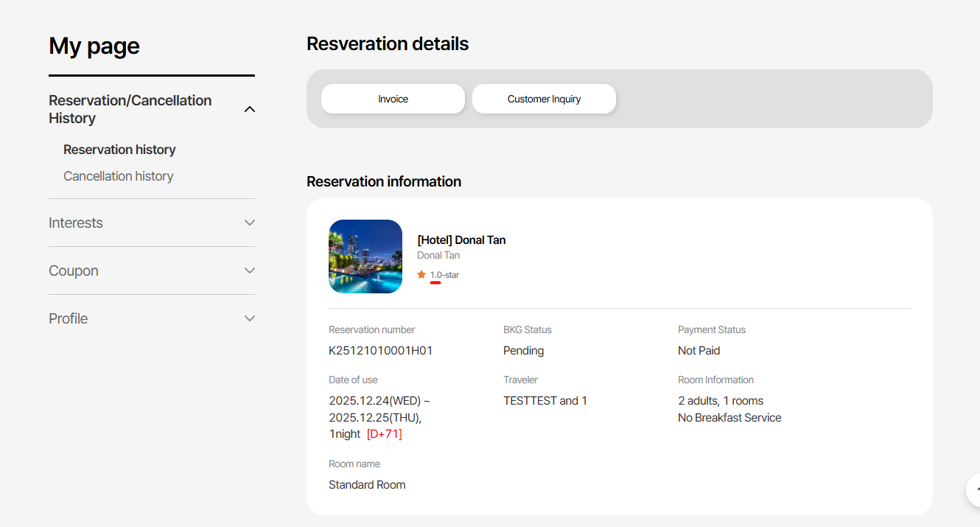Click the red D+71 countdown label
Image resolution: width=980 pixels, height=527 pixels.
coord(384,434)
